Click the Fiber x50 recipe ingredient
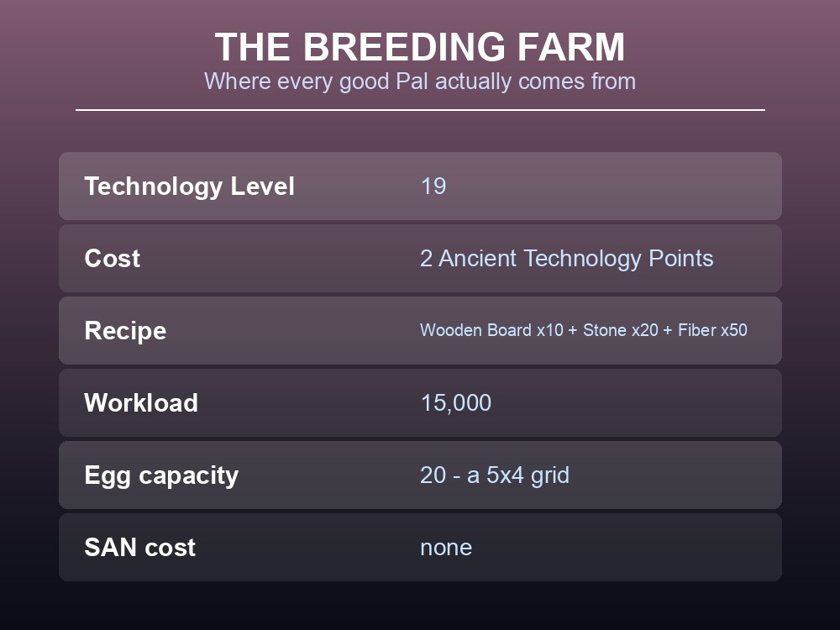This screenshot has height=630, width=840. pos(712,330)
